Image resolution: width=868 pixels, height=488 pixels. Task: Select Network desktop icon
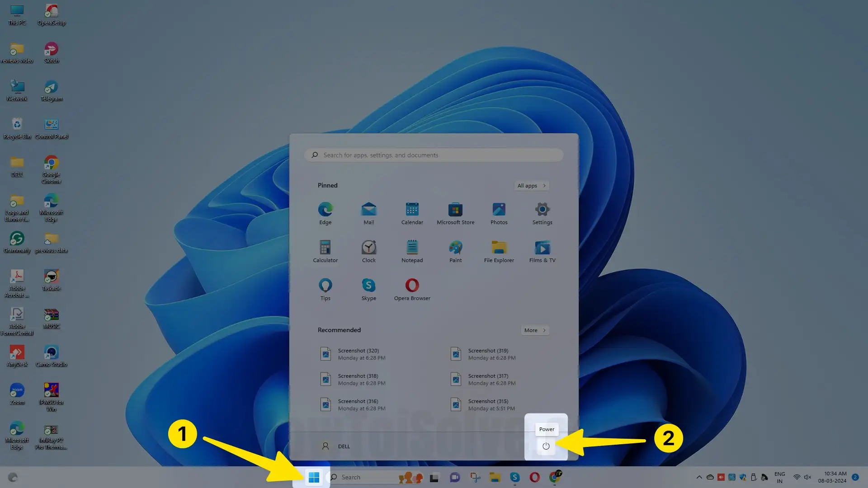17,91
